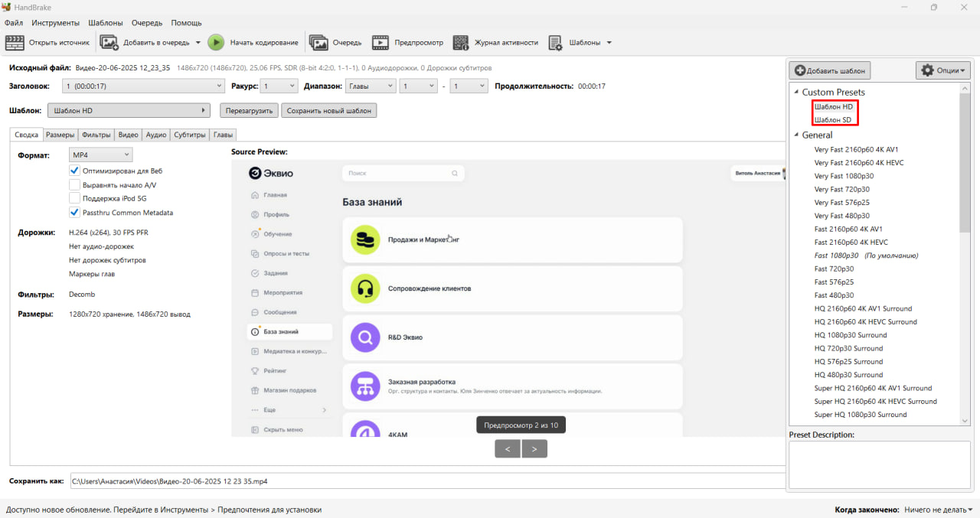Click the Сохранить новый шаблон button

coord(329,110)
